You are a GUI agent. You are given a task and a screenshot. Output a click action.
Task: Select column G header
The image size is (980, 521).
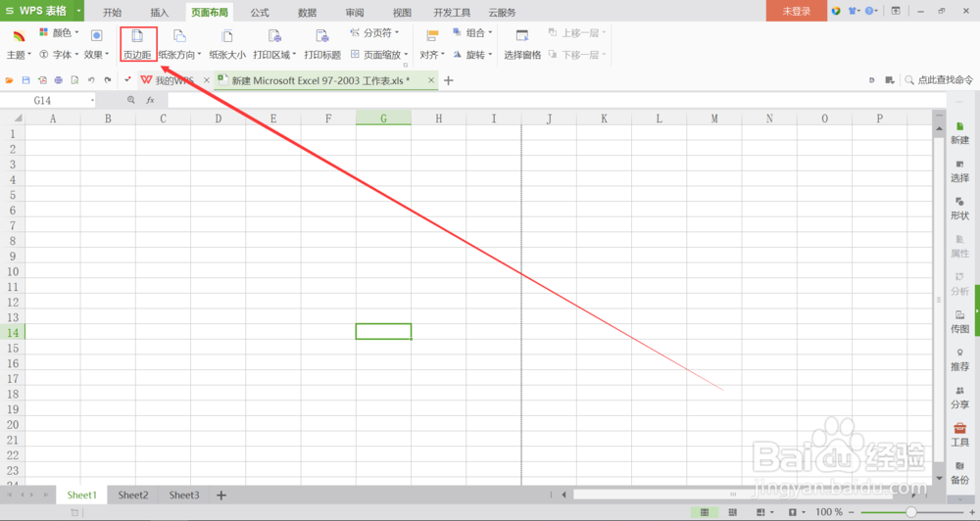pyautogui.click(x=383, y=118)
